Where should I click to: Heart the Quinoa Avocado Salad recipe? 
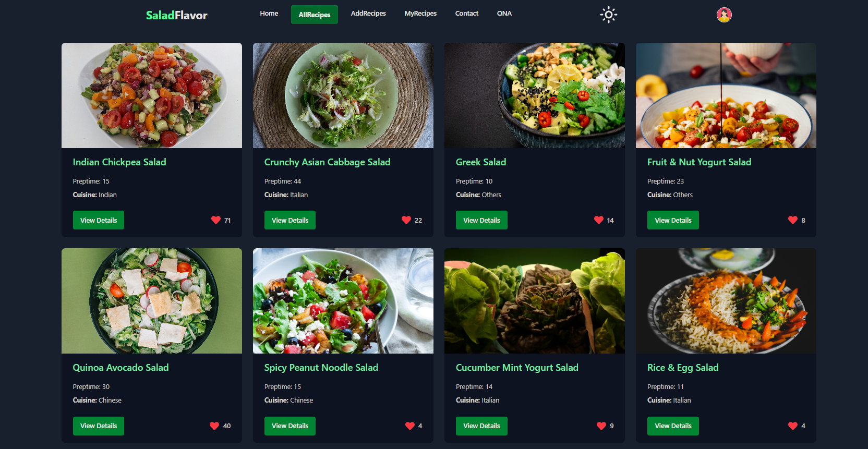[214, 426]
